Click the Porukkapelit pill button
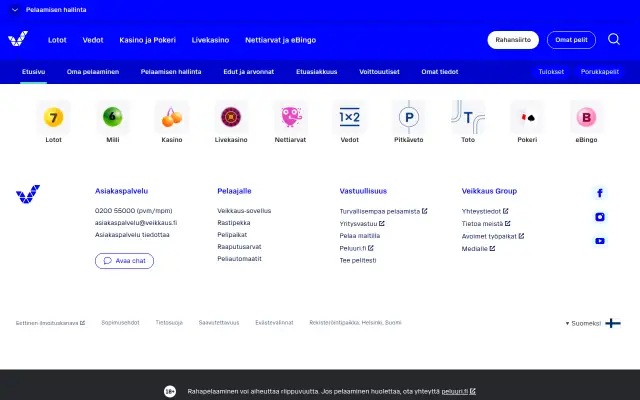This screenshot has width=640, height=400. pyautogui.click(x=600, y=72)
